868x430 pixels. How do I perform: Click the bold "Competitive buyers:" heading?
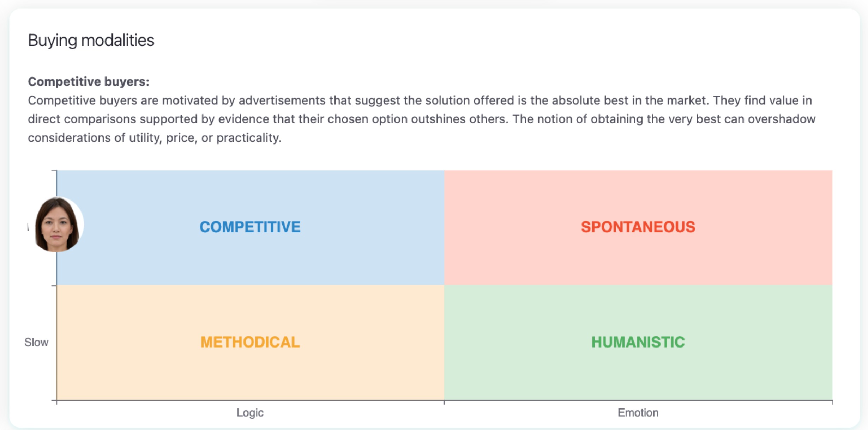point(89,81)
